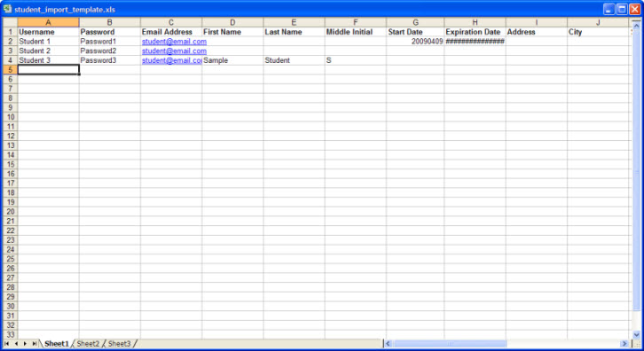This screenshot has width=644, height=351.
Task: Close the student_import_template.xls window
Action: tap(634, 9)
